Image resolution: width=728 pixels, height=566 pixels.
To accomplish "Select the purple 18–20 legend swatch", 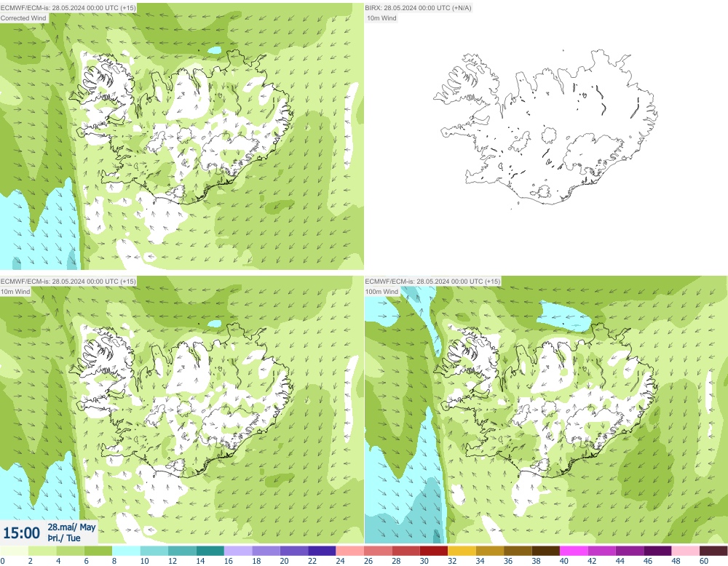I will click(266, 551).
